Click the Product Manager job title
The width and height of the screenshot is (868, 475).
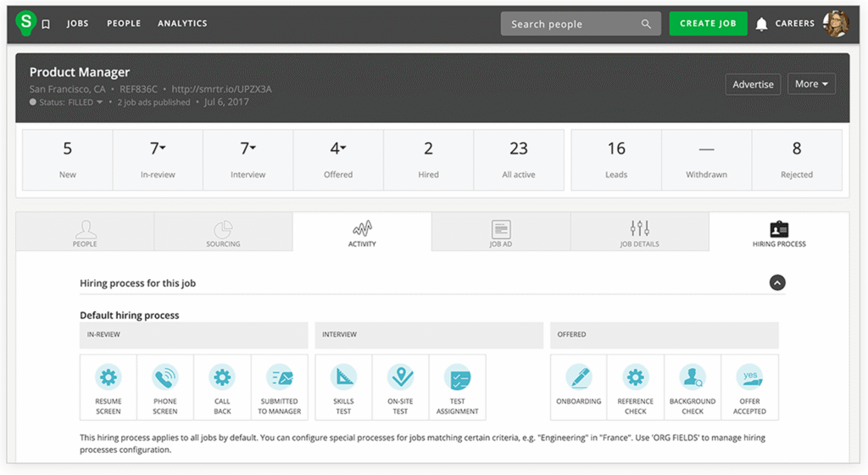tap(80, 72)
